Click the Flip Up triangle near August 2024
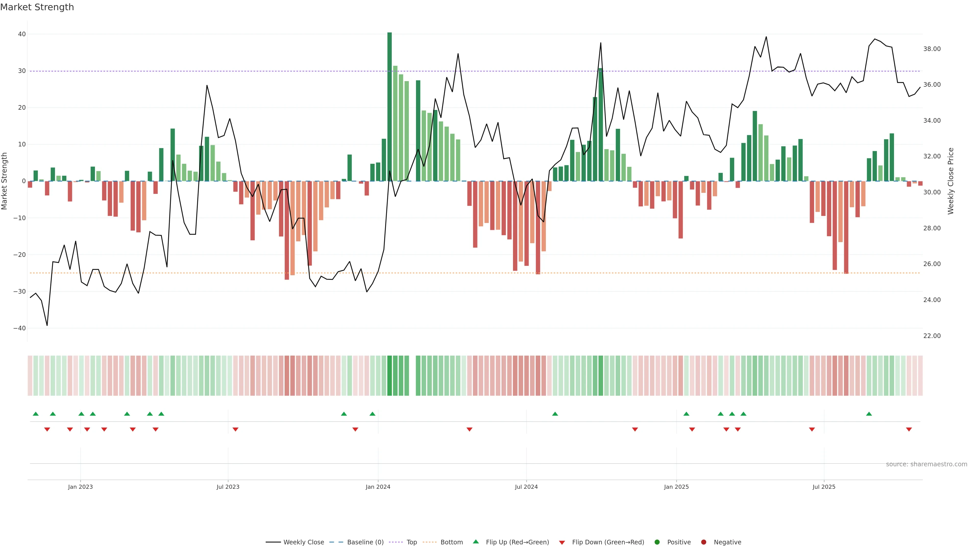Viewport: 980px width, 551px height. coord(555,414)
